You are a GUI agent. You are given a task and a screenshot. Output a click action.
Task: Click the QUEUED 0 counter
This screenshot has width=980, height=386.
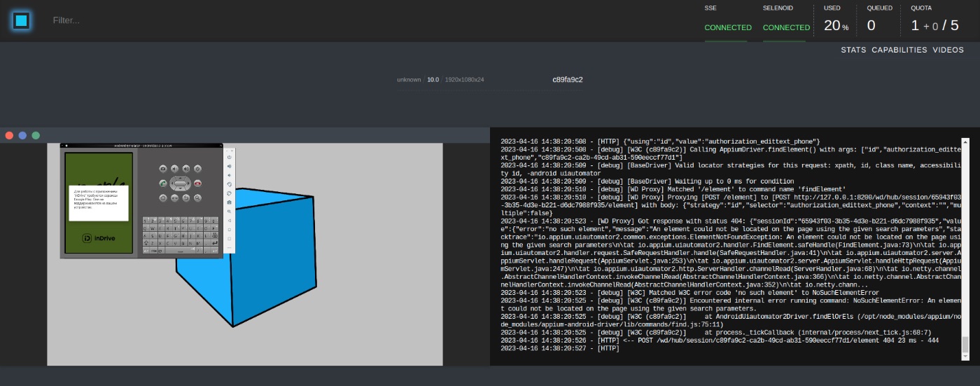pyautogui.click(x=871, y=26)
